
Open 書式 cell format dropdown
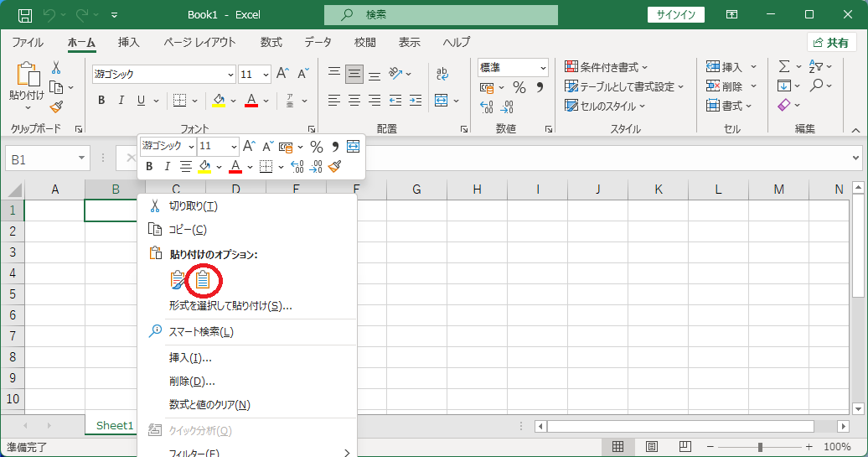click(x=729, y=106)
